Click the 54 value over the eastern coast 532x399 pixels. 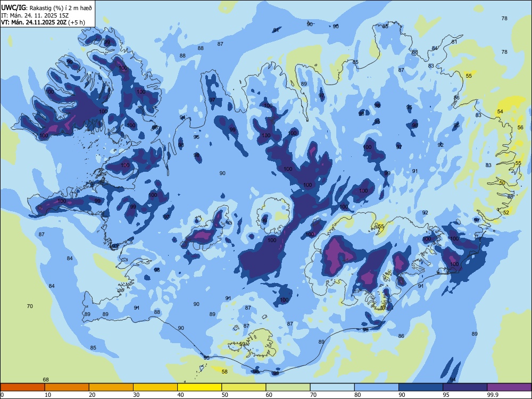(x=500, y=112)
